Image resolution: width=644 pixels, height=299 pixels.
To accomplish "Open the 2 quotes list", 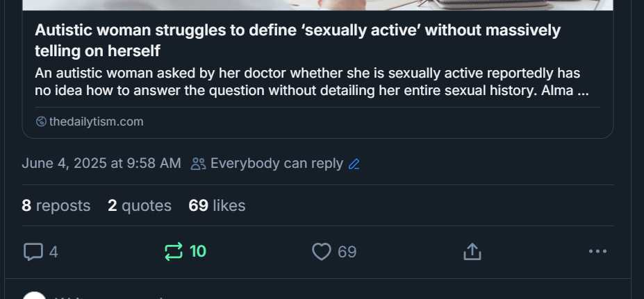I will coord(140,205).
